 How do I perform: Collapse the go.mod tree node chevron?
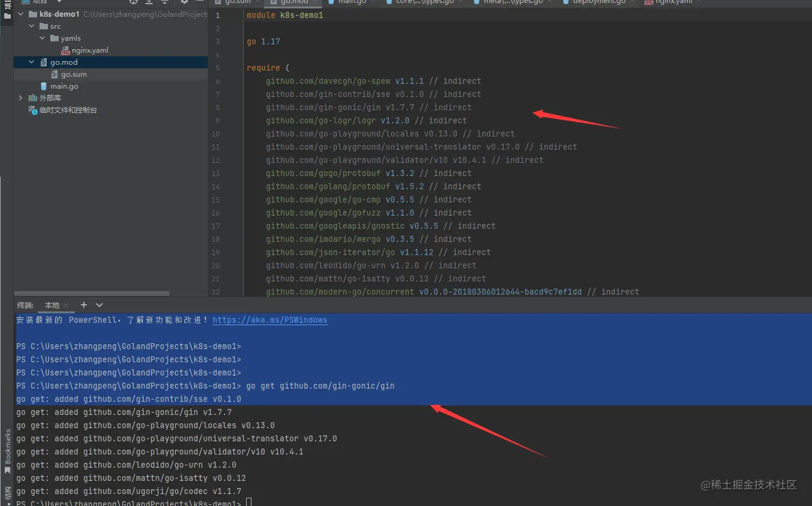coord(32,62)
